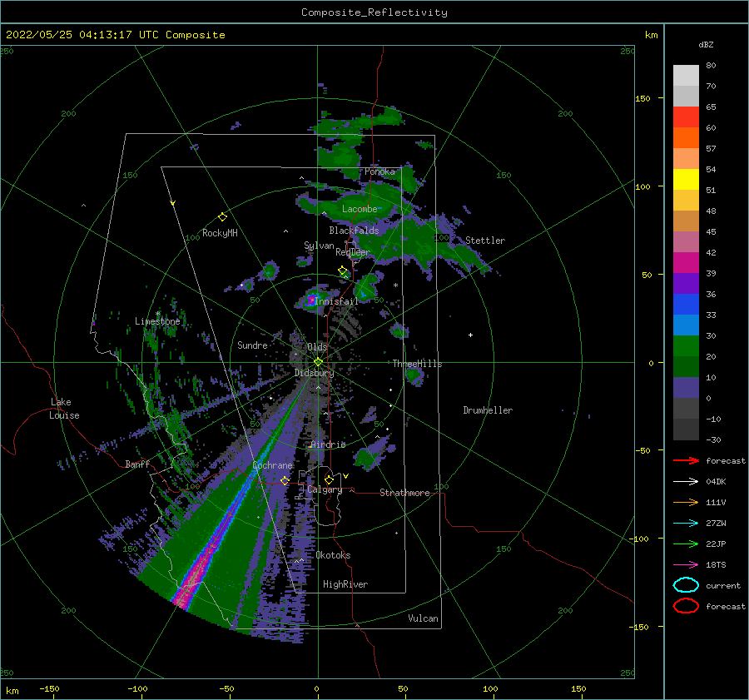The image size is (749, 700).
Task: Click the radar site marker at map center
Action: (x=318, y=362)
